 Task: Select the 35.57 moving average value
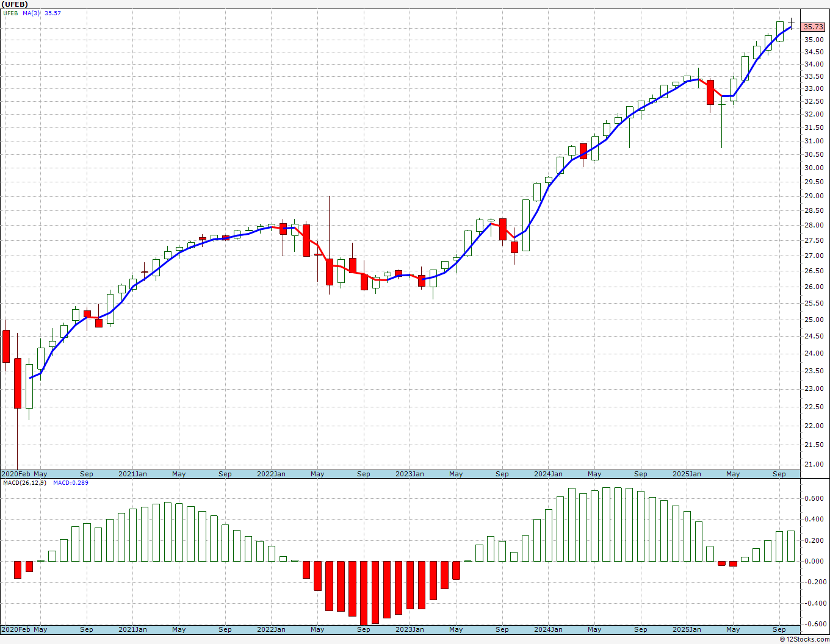tap(52, 13)
